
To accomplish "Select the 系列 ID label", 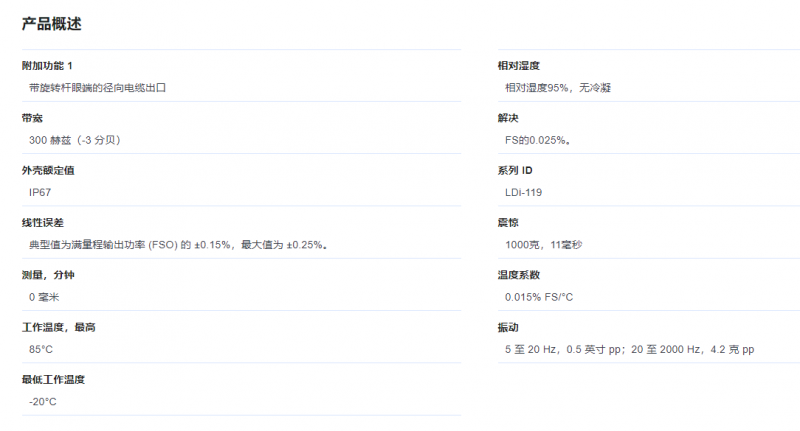I will (x=519, y=170).
